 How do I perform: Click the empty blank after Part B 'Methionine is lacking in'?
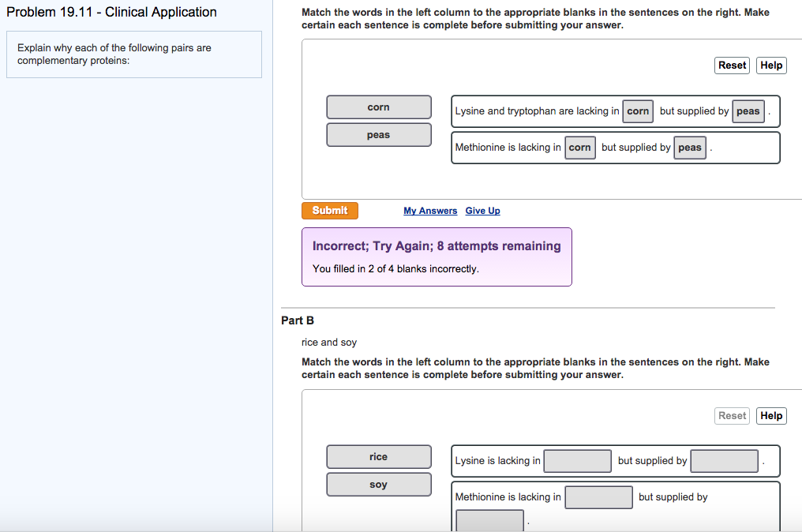click(x=598, y=497)
